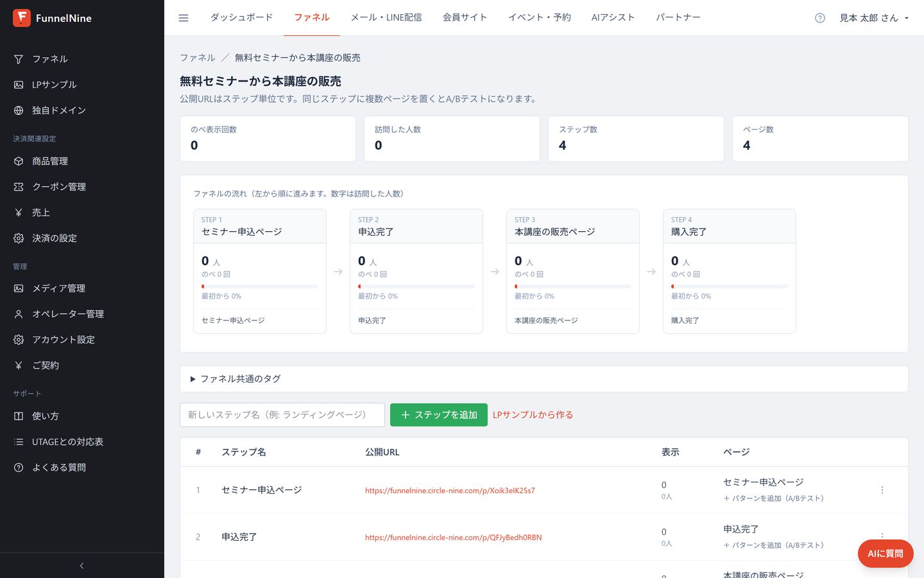Focus the 新しいステップ名 input field

282,415
